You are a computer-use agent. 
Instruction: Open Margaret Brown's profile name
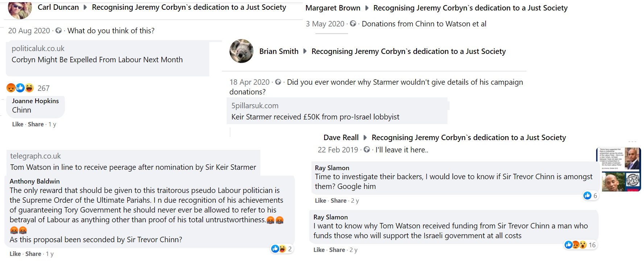click(333, 8)
